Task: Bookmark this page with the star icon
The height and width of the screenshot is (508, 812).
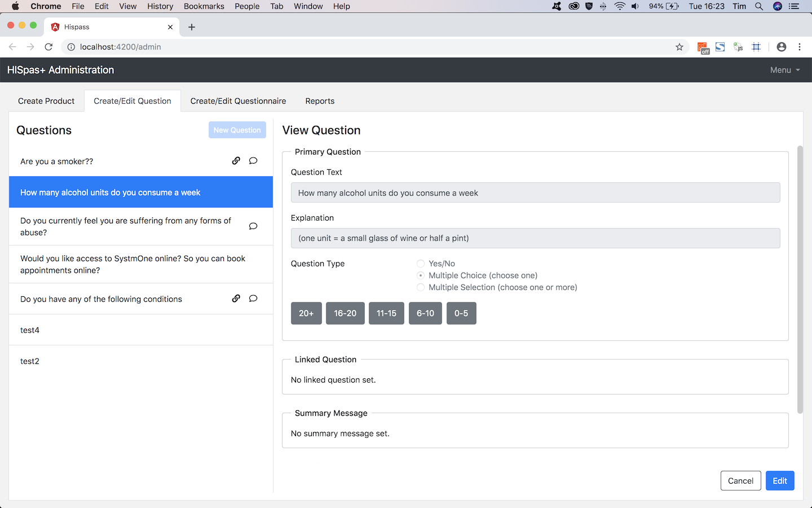Action: pyautogui.click(x=679, y=47)
